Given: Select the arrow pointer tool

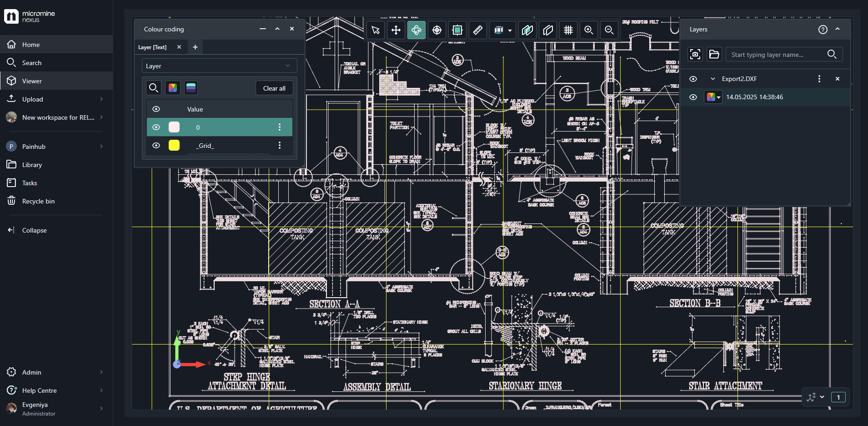Looking at the screenshot, I should 376,30.
